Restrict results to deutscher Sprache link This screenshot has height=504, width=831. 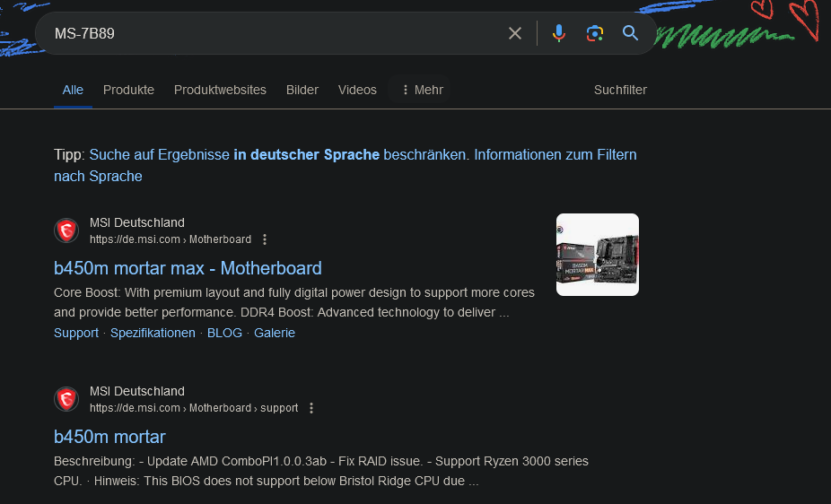point(279,154)
